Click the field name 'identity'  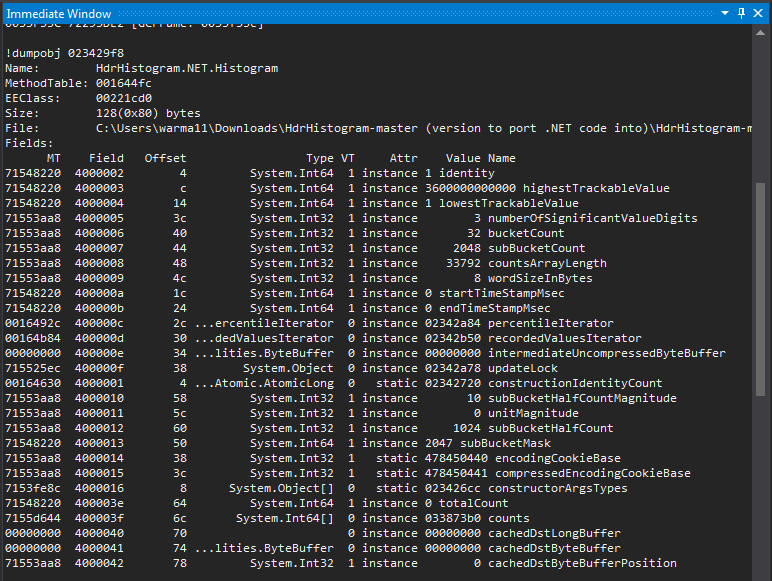point(467,173)
